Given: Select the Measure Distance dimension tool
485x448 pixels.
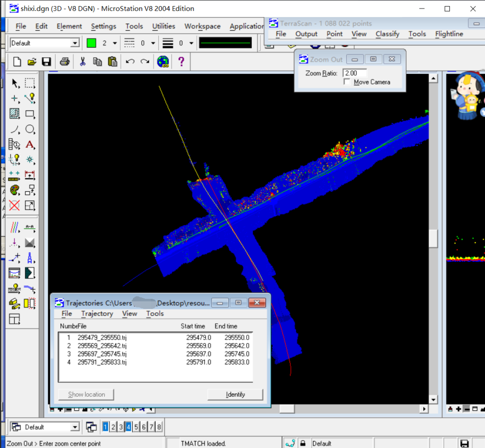Looking at the screenshot, I should pos(30,175).
